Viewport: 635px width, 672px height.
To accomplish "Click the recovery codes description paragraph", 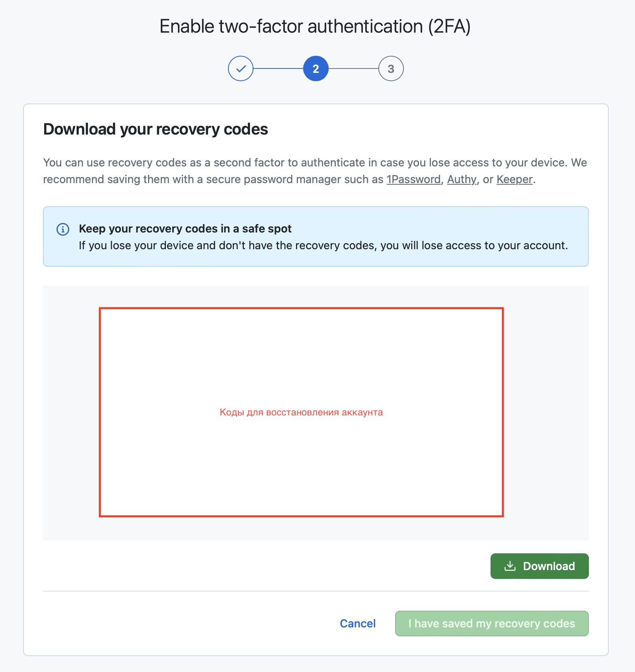I will pos(315,171).
